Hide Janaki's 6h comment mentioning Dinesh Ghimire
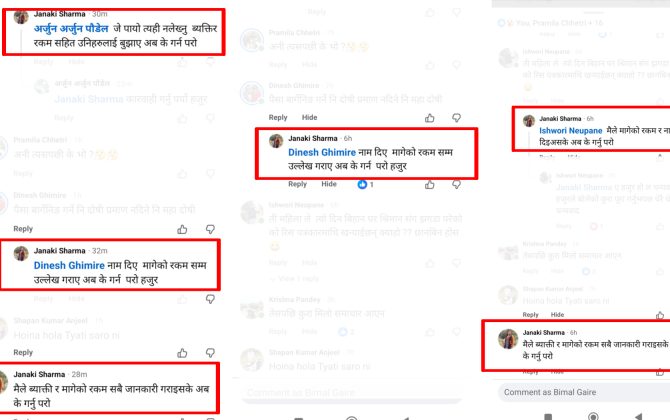The height and width of the screenshot is (420, 670). pos(329,184)
